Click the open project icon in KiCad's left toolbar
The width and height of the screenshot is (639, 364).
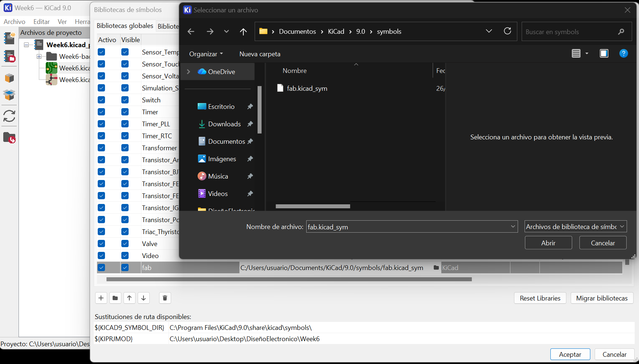pyautogui.click(x=9, y=57)
